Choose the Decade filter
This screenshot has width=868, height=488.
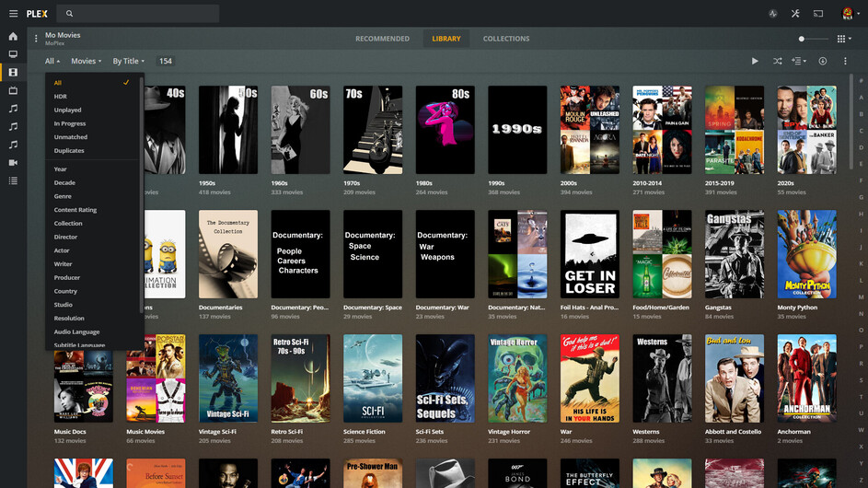(x=92, y=183)
